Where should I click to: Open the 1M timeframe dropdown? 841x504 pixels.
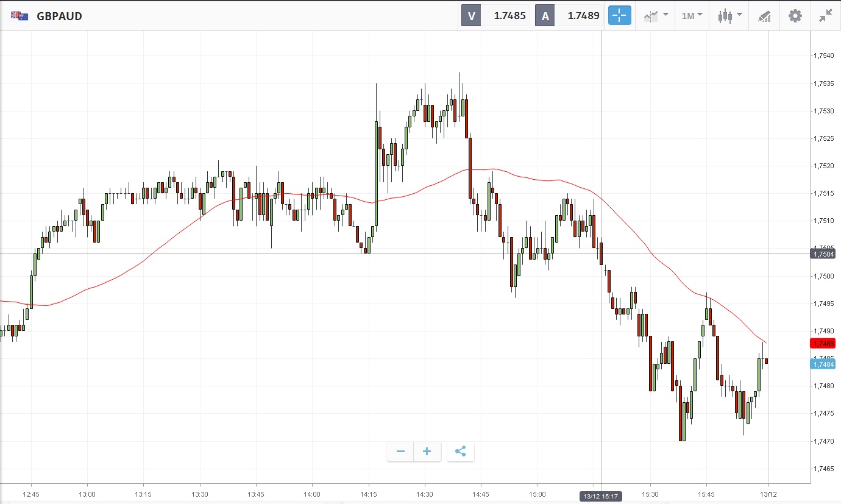(692, 16)
